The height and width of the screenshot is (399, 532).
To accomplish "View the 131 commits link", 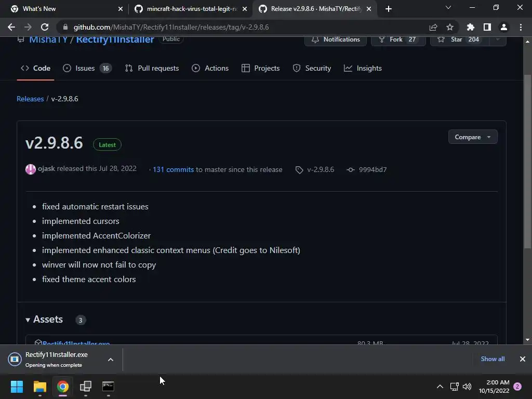I will (174, 169).
